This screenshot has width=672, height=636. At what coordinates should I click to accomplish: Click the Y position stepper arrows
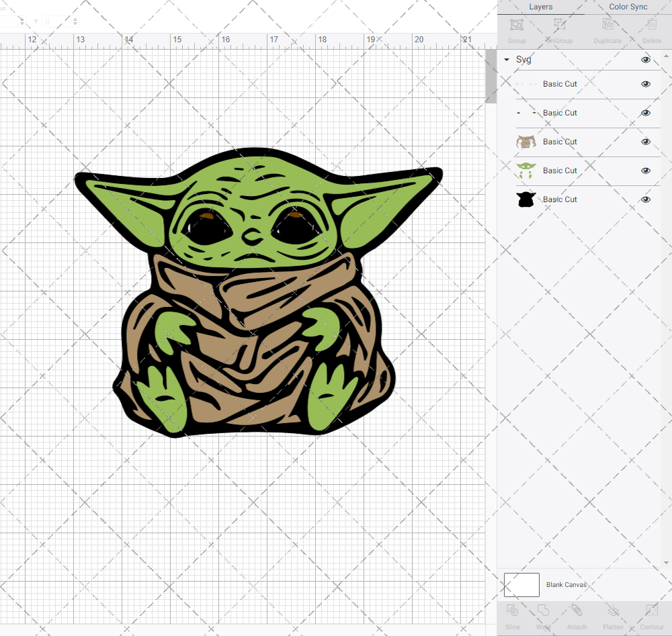pos(75,21)
